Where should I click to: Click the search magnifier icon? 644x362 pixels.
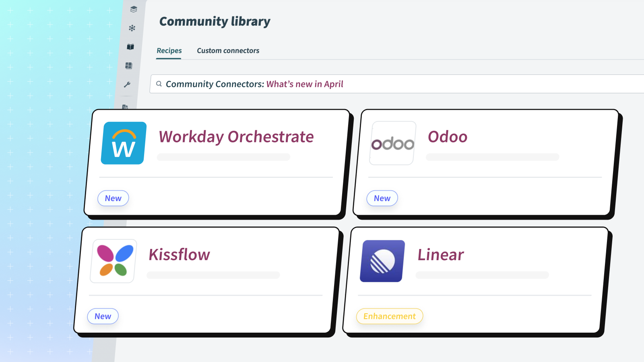tap(159, 84)
